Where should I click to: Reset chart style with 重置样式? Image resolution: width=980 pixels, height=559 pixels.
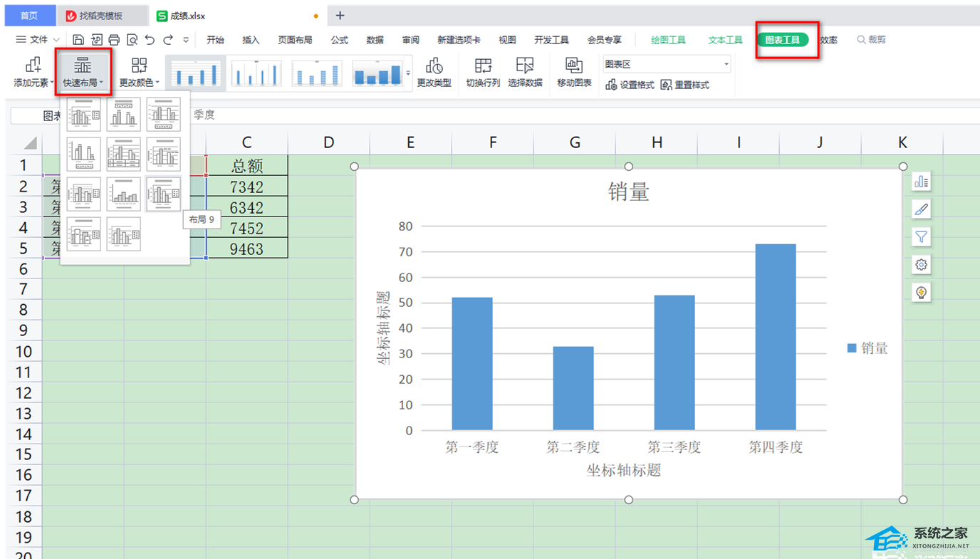click(685, 85)
